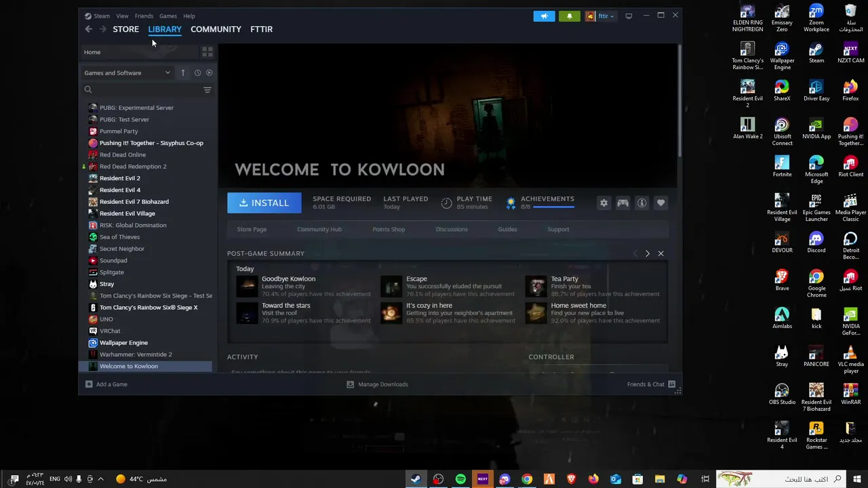Click the Home library header

[140, 52]
